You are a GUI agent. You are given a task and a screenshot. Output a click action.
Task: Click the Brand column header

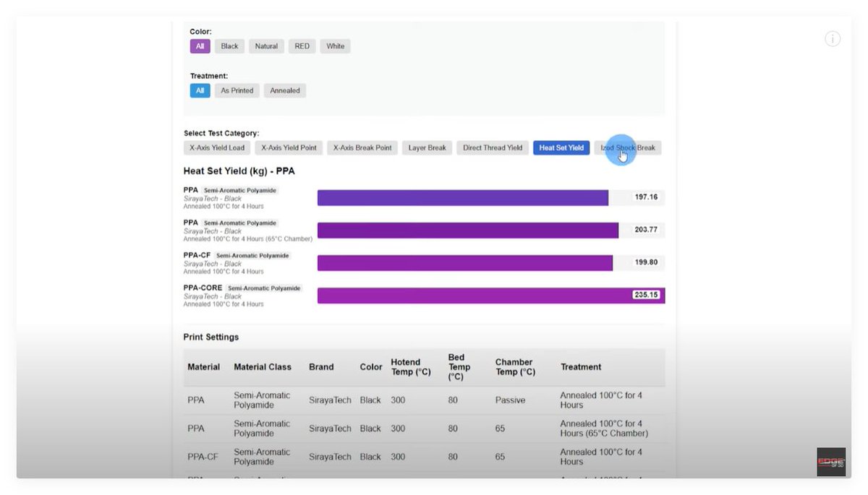321,367
